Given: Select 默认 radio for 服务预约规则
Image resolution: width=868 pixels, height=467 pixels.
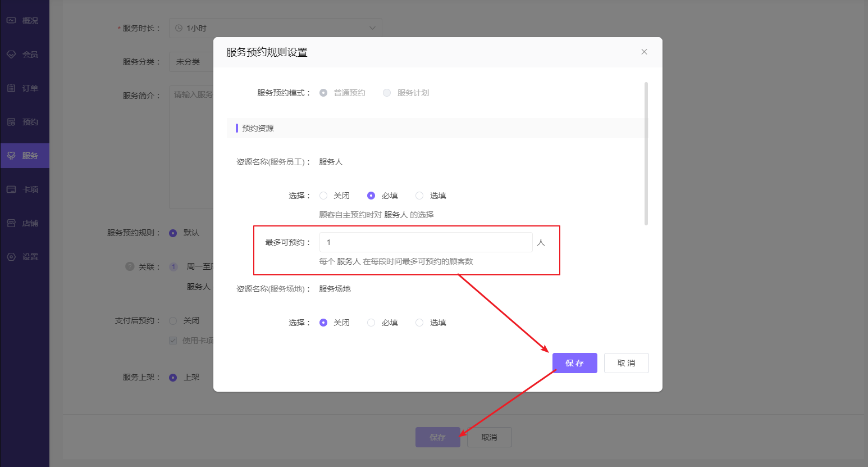Looking at the screenshot, I should (173, 233).
